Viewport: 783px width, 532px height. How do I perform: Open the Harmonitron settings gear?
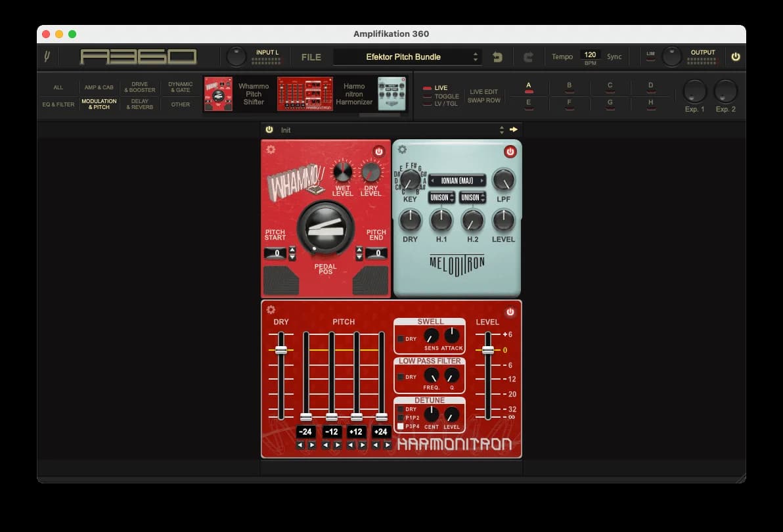point(271,309)
